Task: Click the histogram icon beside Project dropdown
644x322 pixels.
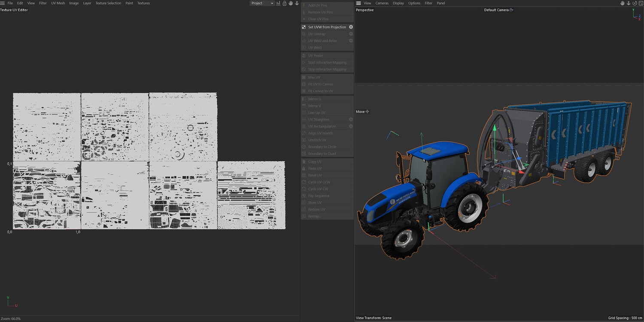Action: [x=278, y=3]
